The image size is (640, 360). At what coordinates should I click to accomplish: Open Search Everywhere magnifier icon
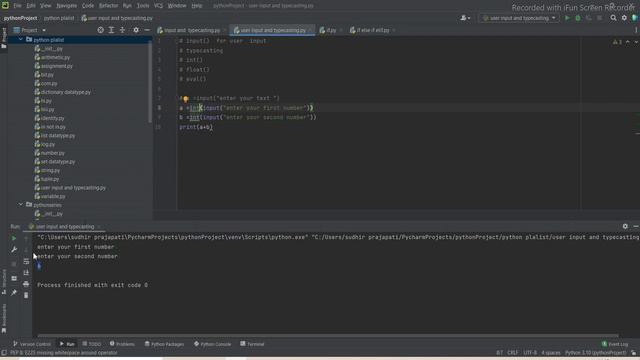point(613,18)
